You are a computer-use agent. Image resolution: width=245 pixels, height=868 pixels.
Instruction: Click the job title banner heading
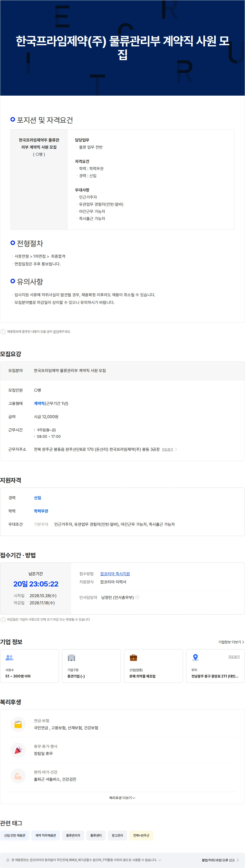[x=122, y=47]
